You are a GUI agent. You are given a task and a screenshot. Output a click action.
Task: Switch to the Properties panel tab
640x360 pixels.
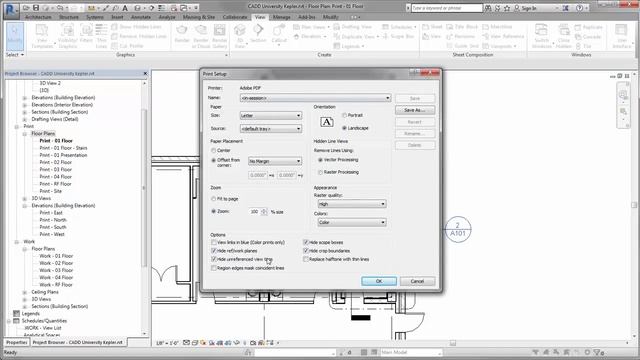[x=16, y=342]
